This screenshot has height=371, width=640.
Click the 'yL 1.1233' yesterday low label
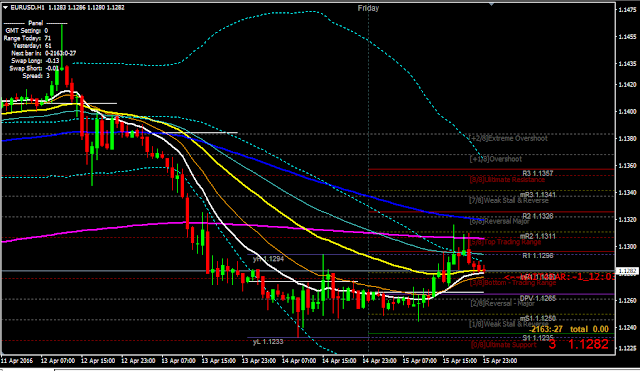coord(268,342)
